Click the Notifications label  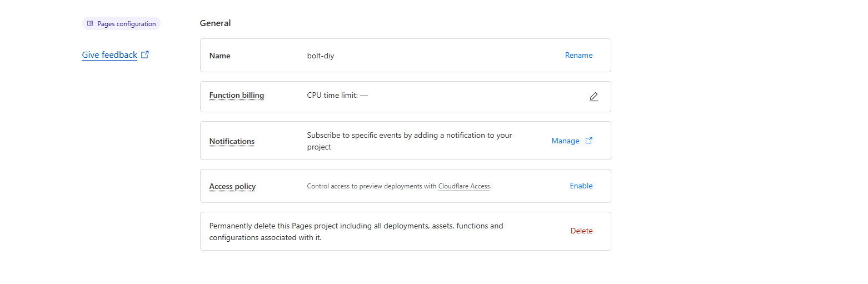click(x=232, y=141)
